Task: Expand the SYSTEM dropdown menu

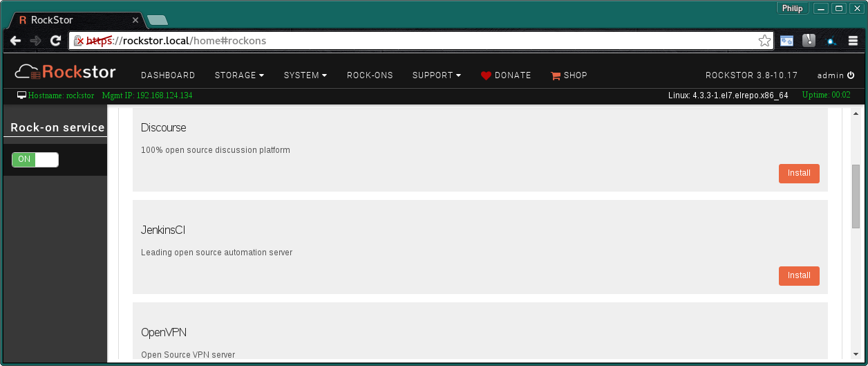Action: (x=305, y=75)
